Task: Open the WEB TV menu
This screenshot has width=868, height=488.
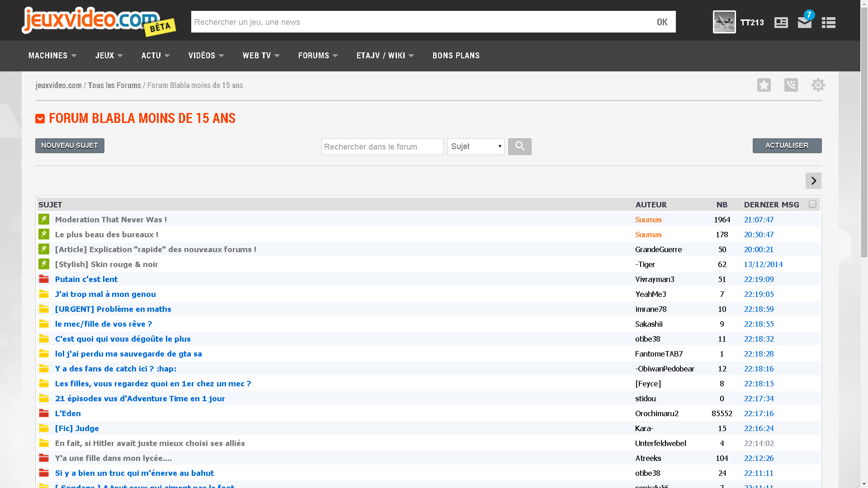Action: click(x=261, y=56)
